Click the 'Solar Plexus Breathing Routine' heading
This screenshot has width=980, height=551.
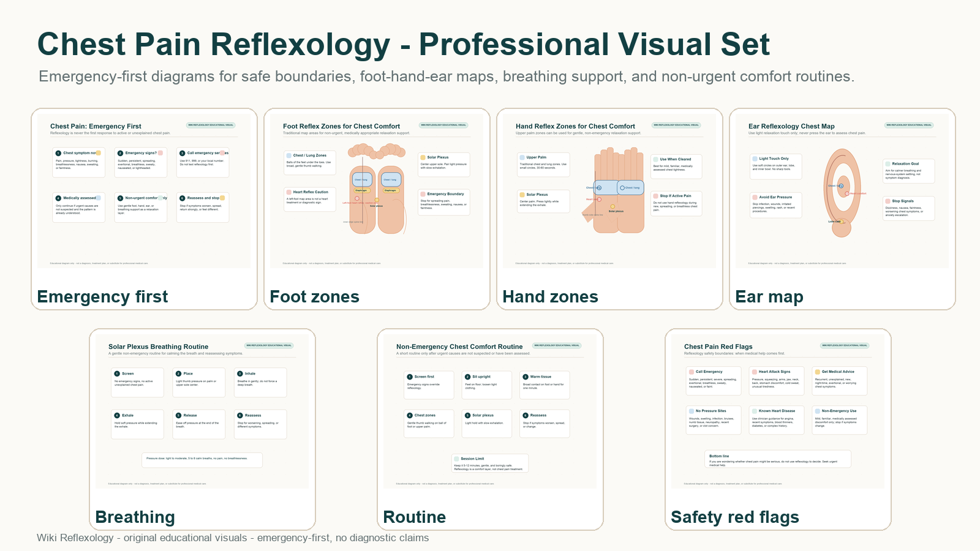[x=158, y=347]
